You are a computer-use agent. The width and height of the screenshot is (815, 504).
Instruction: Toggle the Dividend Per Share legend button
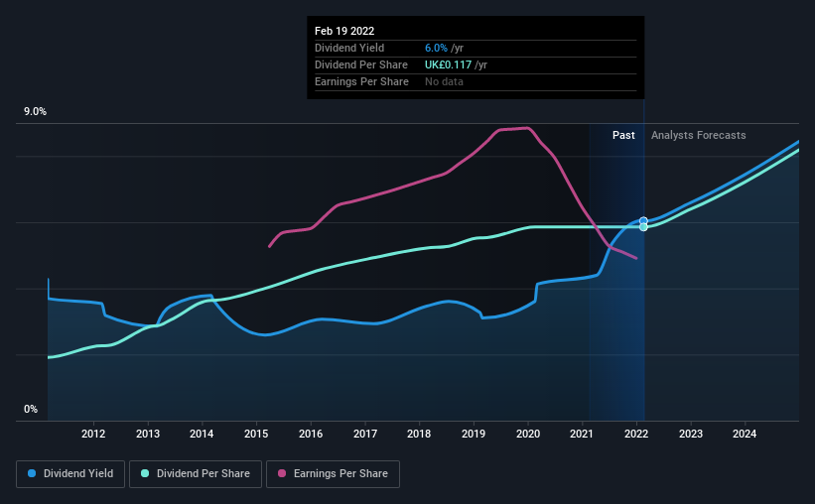point(196,474)
